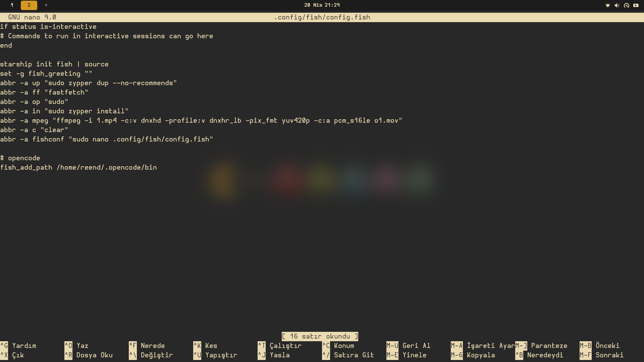
Task: Click the circular update tray icon
Action: (626, 5)
